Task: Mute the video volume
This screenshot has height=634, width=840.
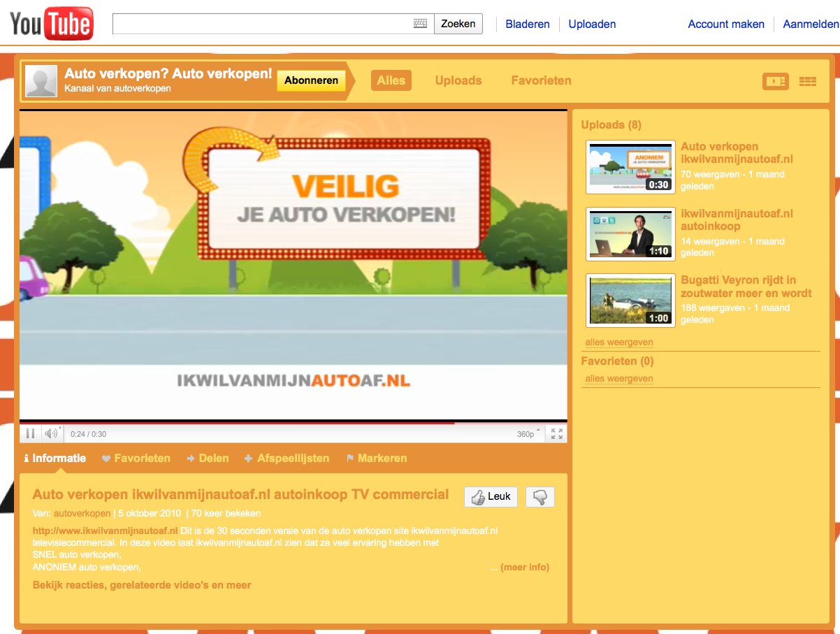Action: click(x=51, y=434)
